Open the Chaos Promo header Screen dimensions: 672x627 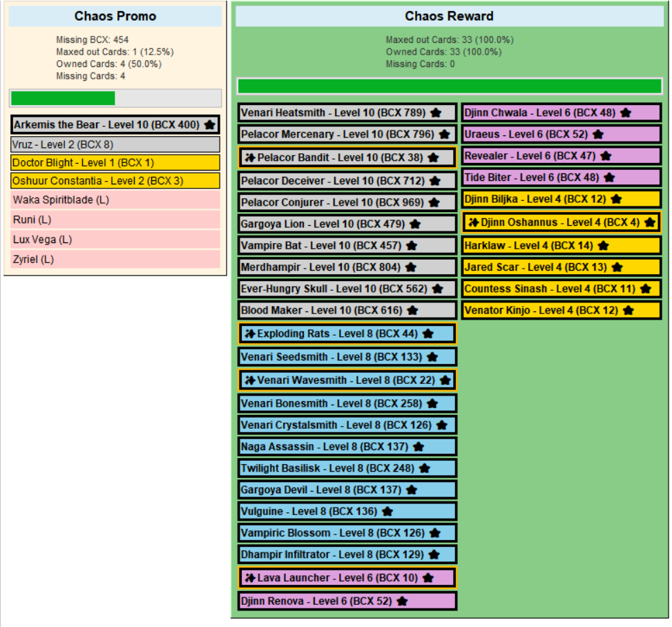click(x=115, y=17)
